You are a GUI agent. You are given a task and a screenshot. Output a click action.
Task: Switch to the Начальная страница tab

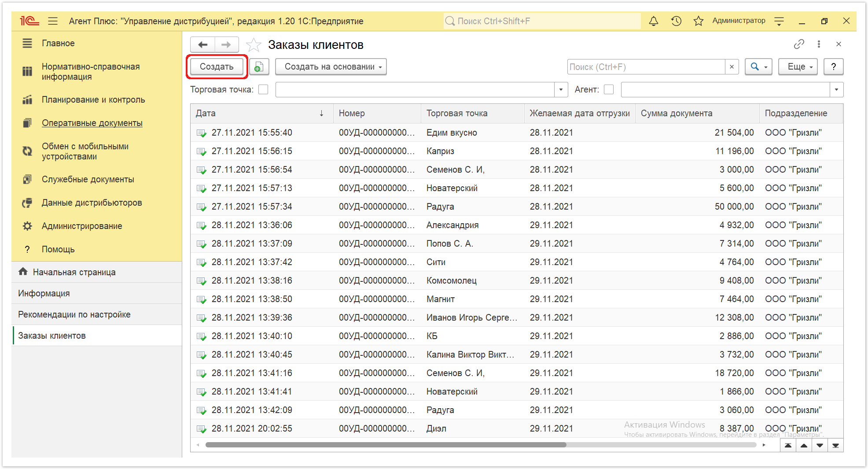click(x=74, y=272)
